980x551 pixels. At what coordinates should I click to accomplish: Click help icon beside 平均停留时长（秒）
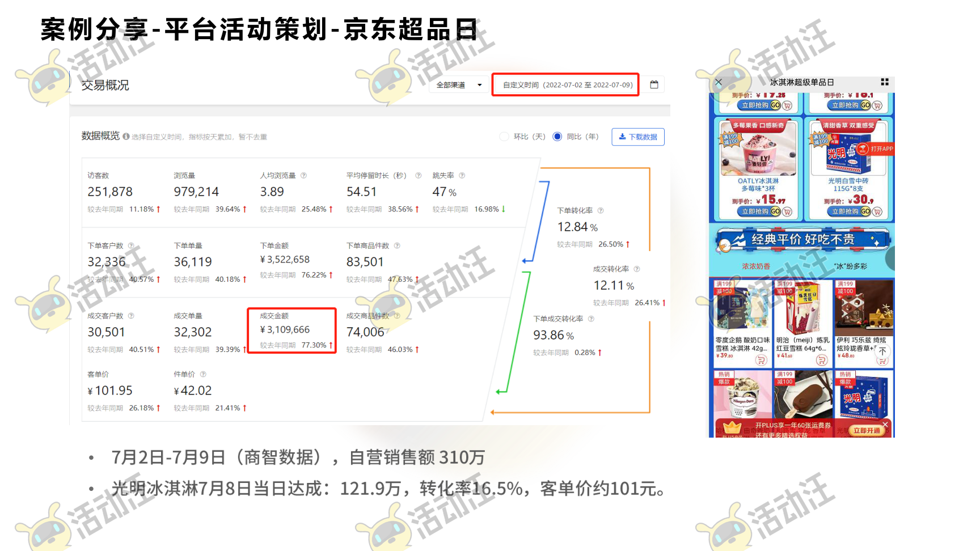click(x=418, y=176)
